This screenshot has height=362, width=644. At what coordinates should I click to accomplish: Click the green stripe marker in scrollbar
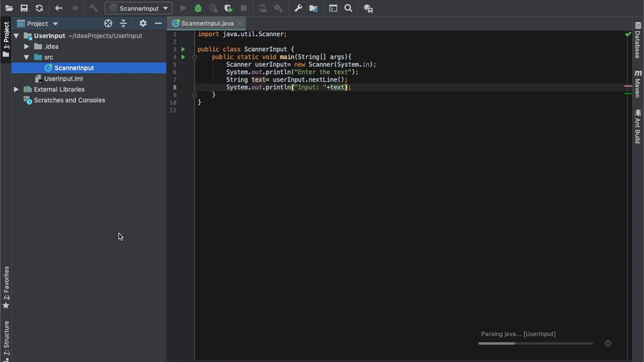(628, 94)
